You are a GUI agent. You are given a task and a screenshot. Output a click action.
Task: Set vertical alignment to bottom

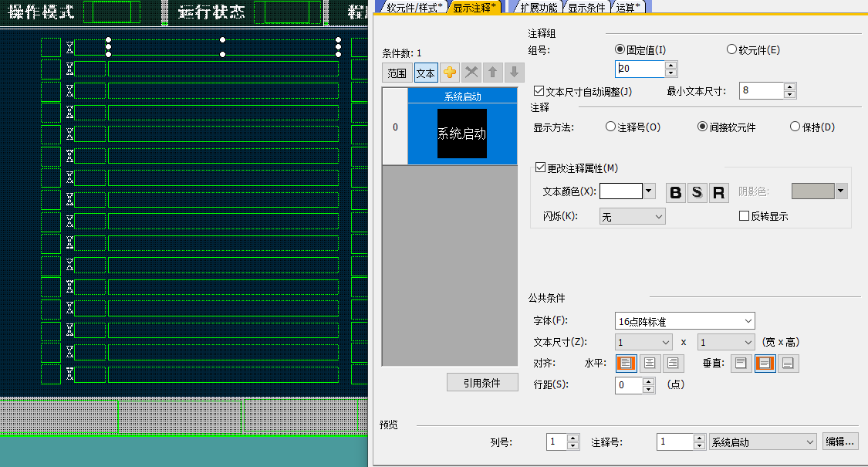788,363
